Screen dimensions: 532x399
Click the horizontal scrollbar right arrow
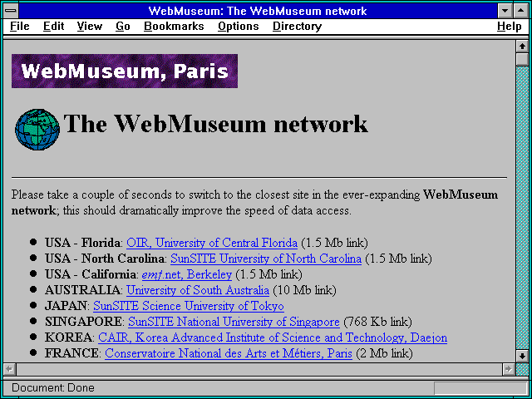pyautogui.click(x=508, y=369)
